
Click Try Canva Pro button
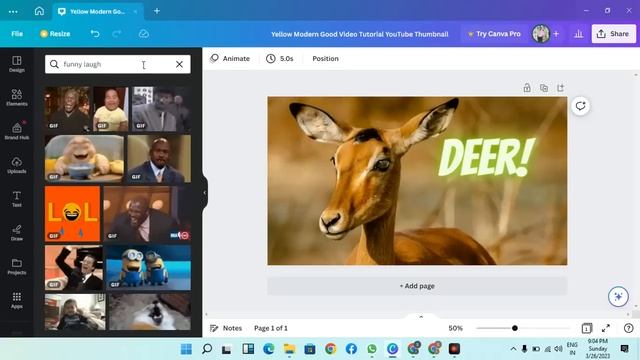494,34
